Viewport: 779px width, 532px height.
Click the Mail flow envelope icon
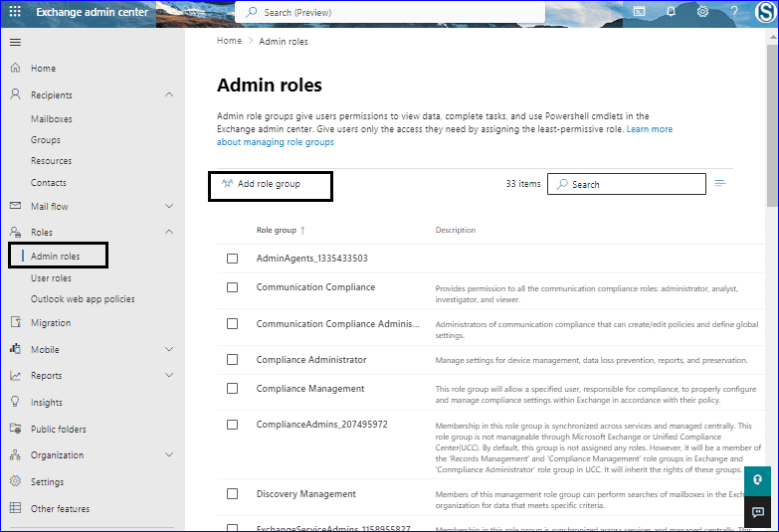pyautogui.click(x=15, y=205)
